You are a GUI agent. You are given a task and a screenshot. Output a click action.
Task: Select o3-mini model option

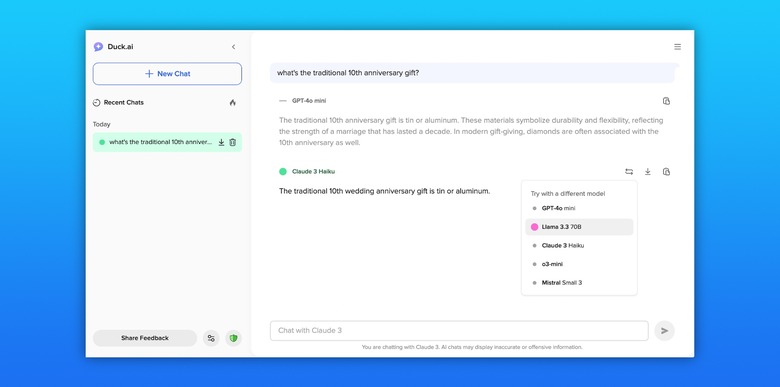(x=579, y=264)
